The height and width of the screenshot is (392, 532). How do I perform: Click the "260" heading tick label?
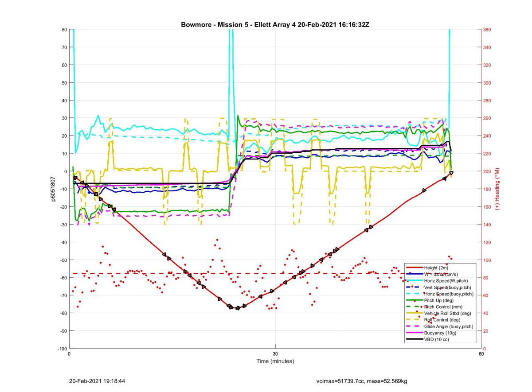488,118
